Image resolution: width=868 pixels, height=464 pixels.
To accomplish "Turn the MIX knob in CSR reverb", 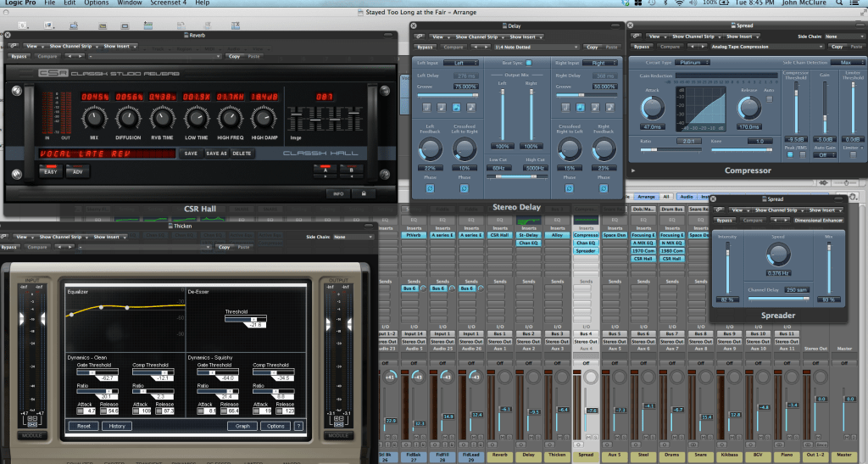I will pyautogui.click(x=94, y=120).
